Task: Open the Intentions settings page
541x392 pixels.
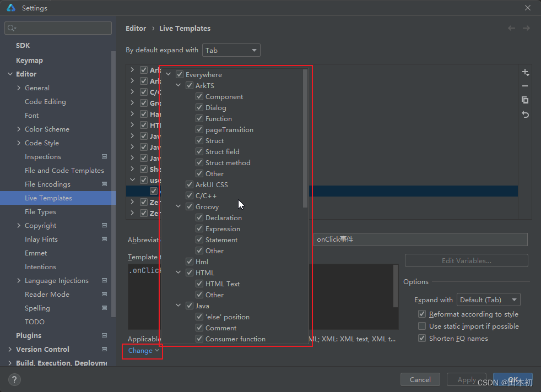Action: tap(40, 267)
